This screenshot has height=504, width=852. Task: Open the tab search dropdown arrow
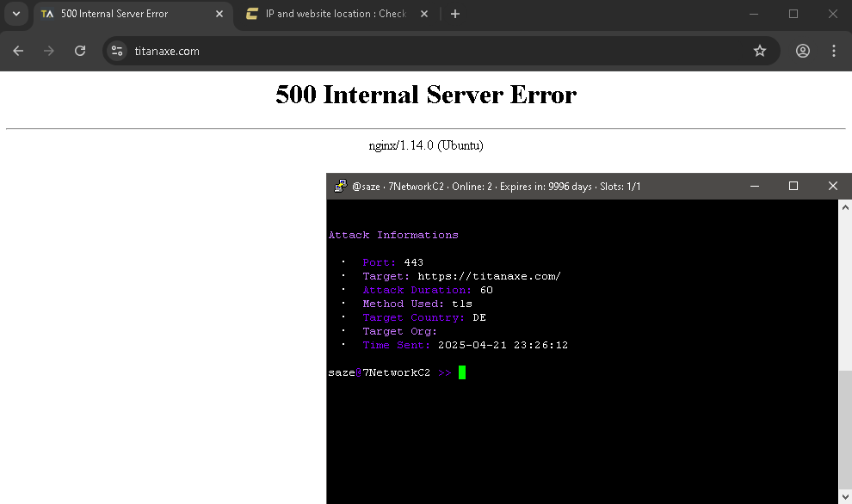(x=16, y=14)
